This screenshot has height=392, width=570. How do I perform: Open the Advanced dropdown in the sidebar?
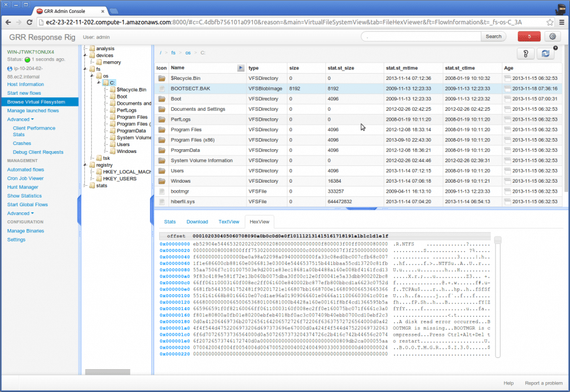coord(20,119)
